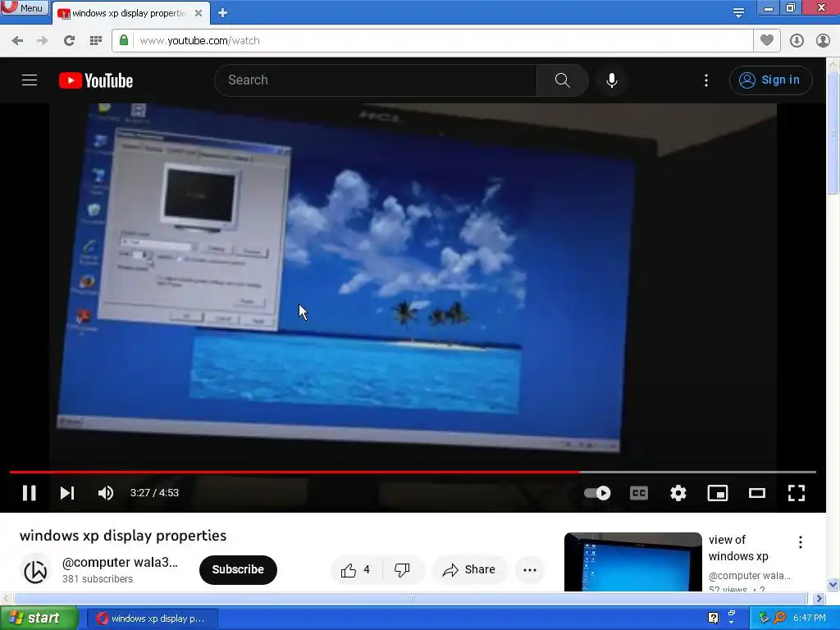Like the video
The width and height of the screenshot is (840, 630).
point(355,569)
